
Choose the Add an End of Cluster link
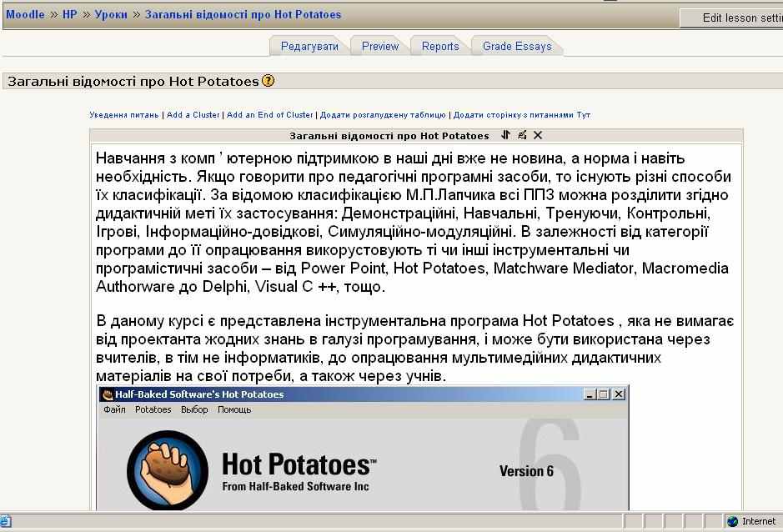pyautogui.click(x=270, y=115)
